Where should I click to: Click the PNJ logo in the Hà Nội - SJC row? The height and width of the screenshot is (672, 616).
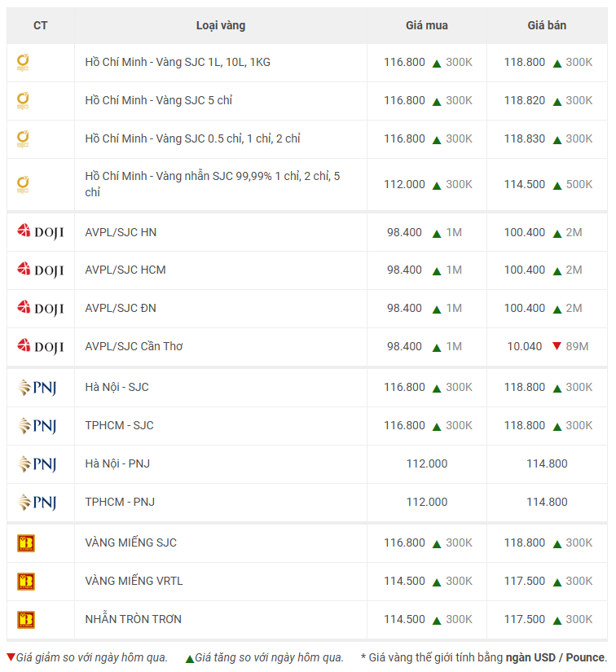[37, 388]
